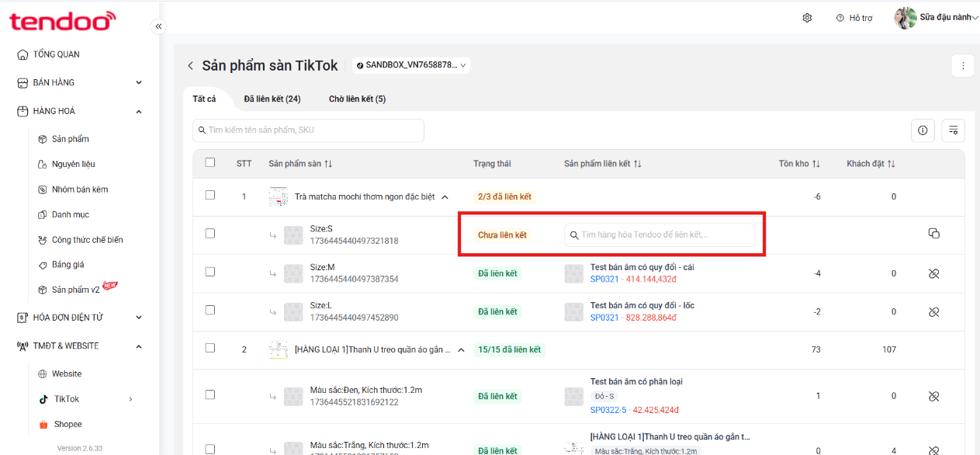Viewport: 980px width, 455px height.
Task: Select the Size:S row checkbox
Action: [x=210, y=233]
